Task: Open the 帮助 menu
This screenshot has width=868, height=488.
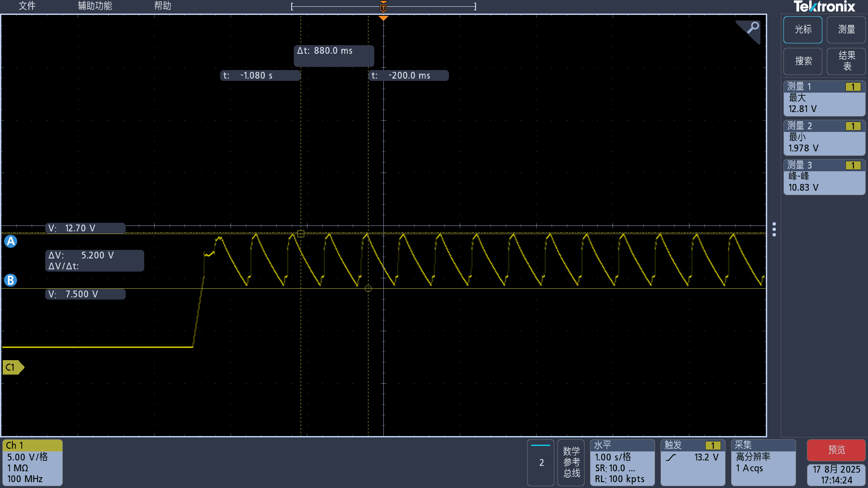Action: pyautogui.click(x=162, y=6)
